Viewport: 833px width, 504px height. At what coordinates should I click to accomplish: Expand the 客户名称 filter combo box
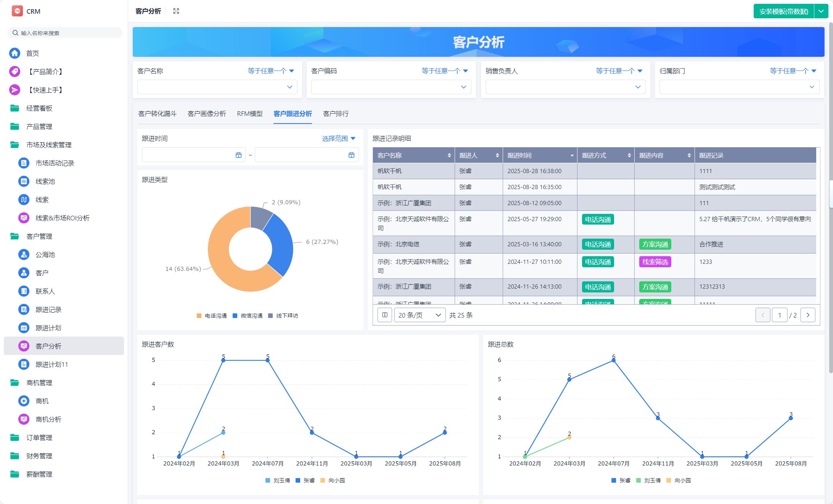(217, 87)
